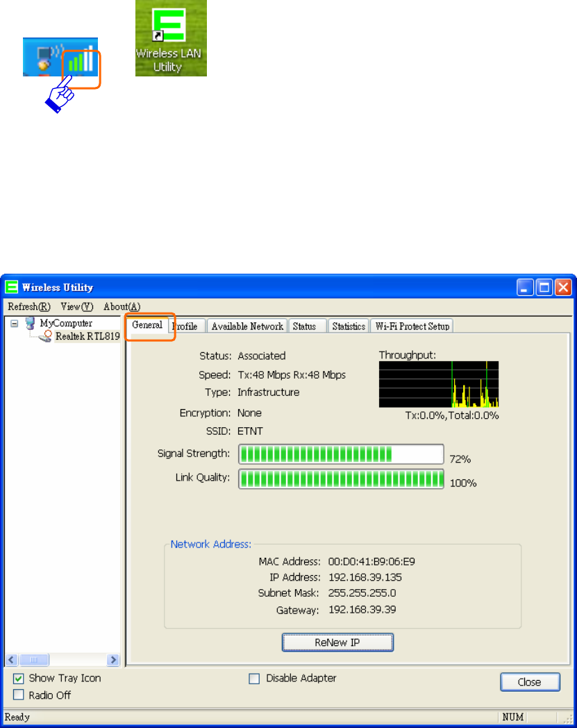Click the subnet mask 255.255.255.0
This screenshot has width=577, height=728.
pyautogui.click(x=362, y=593)
